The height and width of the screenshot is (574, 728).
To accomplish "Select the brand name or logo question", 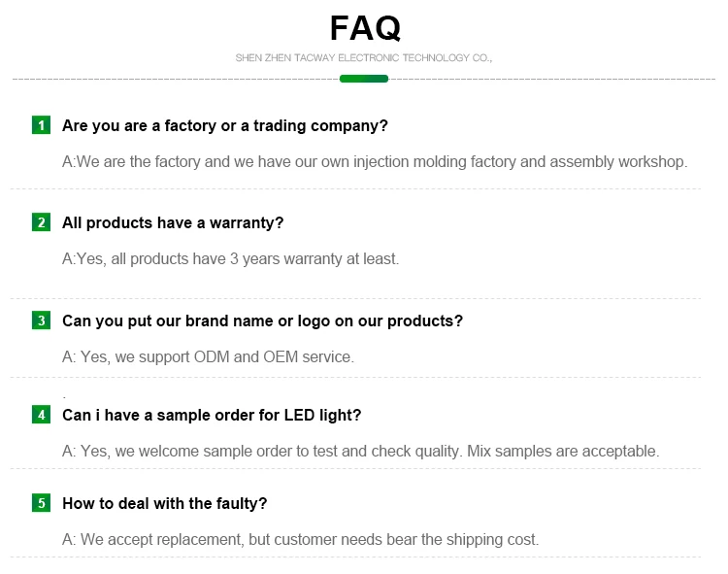I will click(x=262, y=321).
